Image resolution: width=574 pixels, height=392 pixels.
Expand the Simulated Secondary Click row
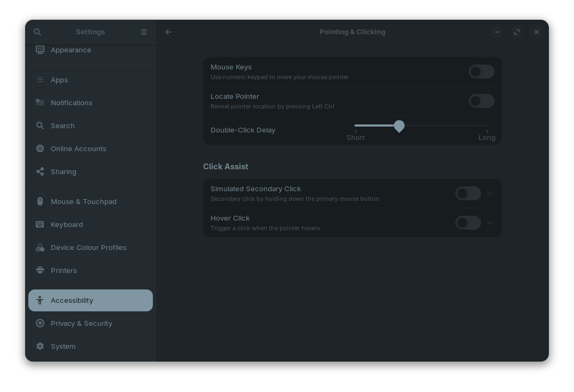pos(490,193)
